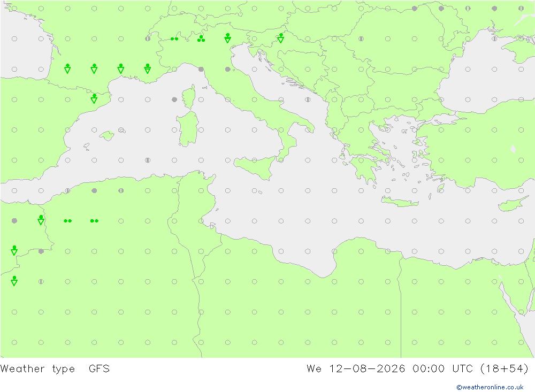
Task: Click the island of Mallorca
Action: pos(107,135)
